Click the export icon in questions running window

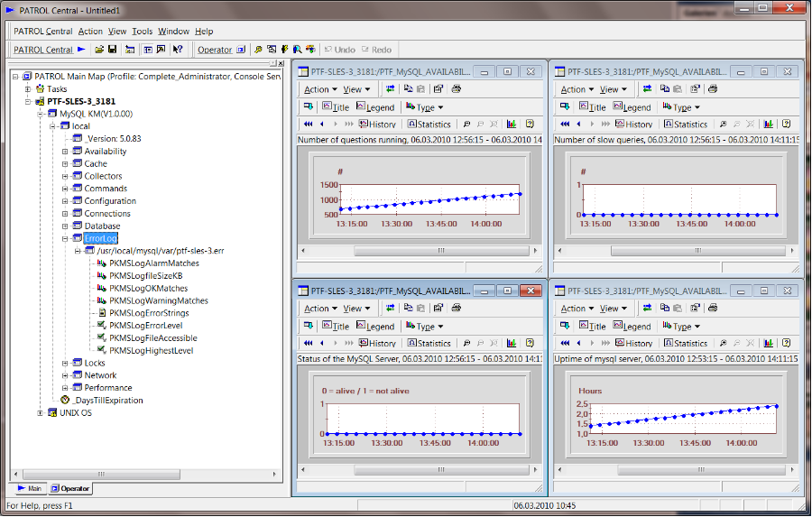point(309,106)
